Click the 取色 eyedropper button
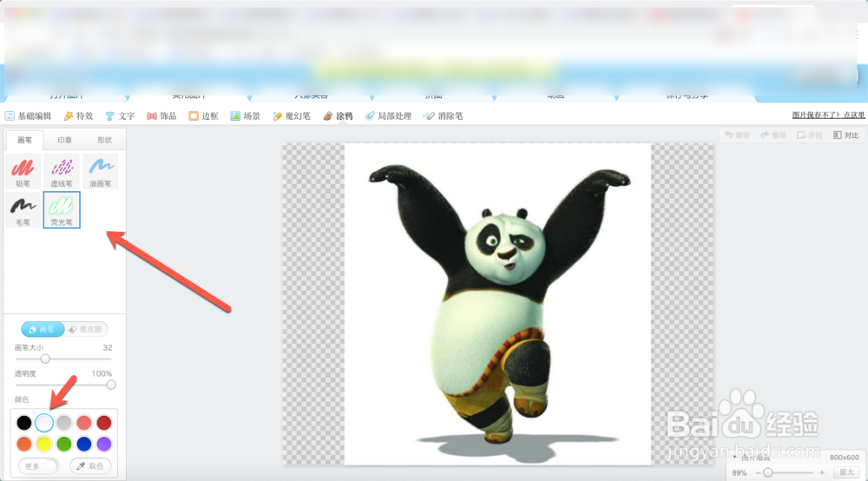 click(x=90, y=466)
